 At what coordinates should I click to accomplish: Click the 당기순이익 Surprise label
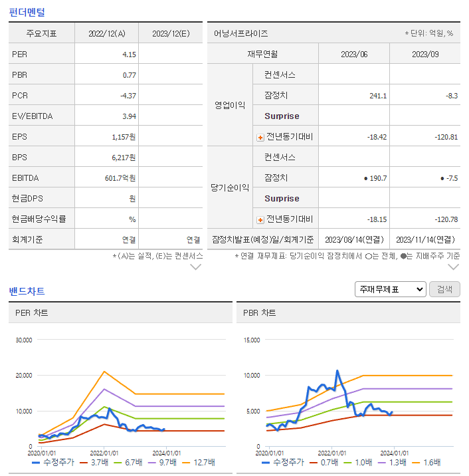[282, 199]
